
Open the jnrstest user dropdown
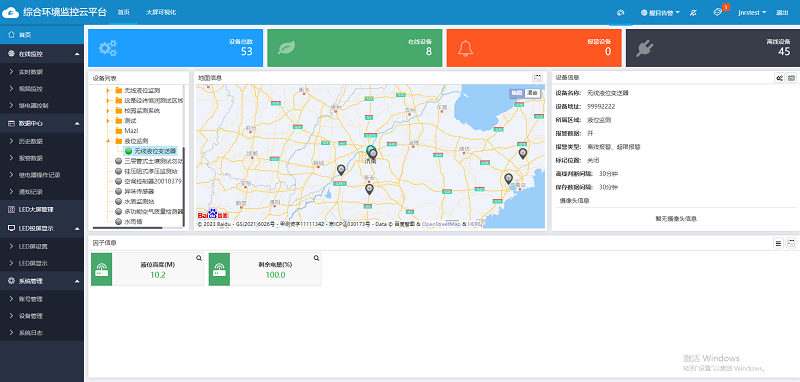[x=752, y=12]
